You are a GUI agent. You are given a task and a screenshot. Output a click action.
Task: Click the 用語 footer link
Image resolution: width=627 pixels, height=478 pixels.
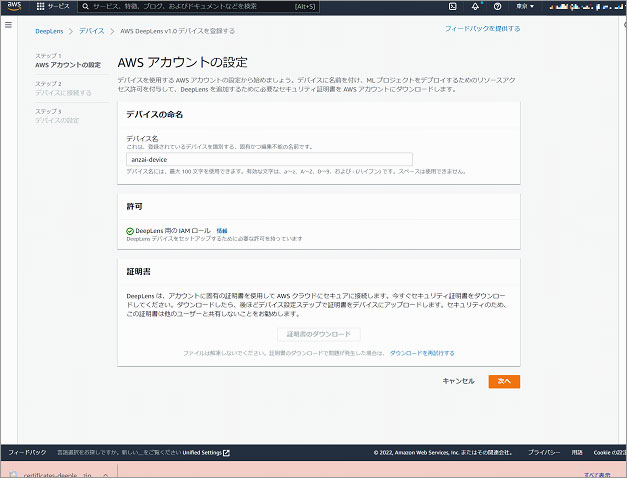click(577, 452)
